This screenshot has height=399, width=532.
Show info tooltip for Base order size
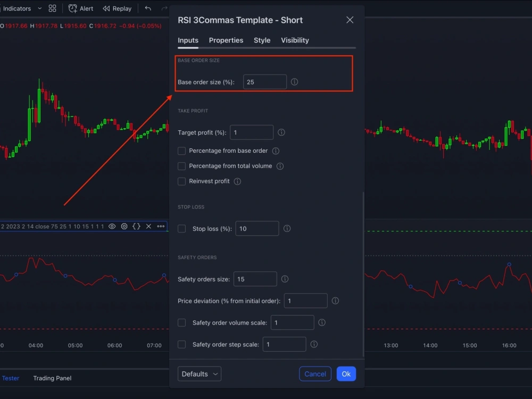pos(295,82)
